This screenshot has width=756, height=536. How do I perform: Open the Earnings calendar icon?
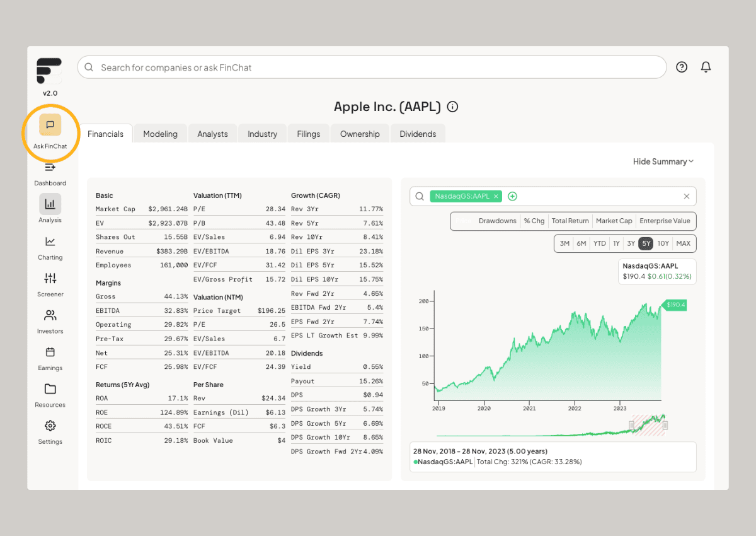tap(50, 352)
